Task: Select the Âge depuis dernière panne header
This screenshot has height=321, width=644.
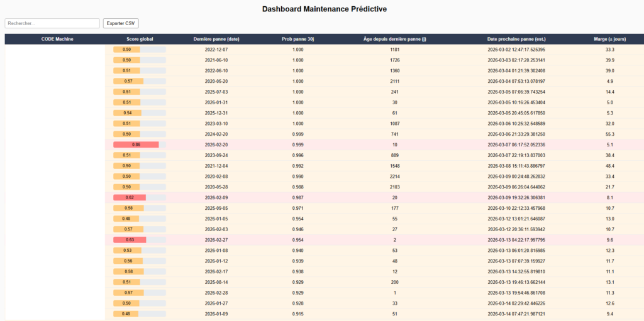Action: (x=395, y=39)
